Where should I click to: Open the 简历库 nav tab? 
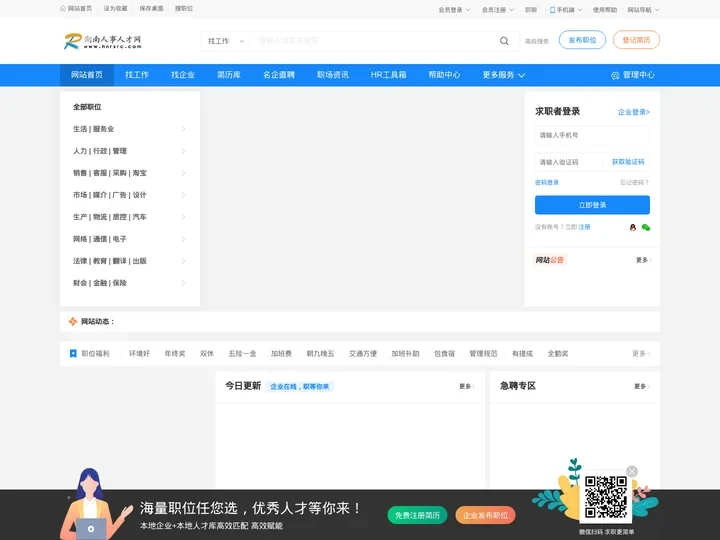coord(229,75)
